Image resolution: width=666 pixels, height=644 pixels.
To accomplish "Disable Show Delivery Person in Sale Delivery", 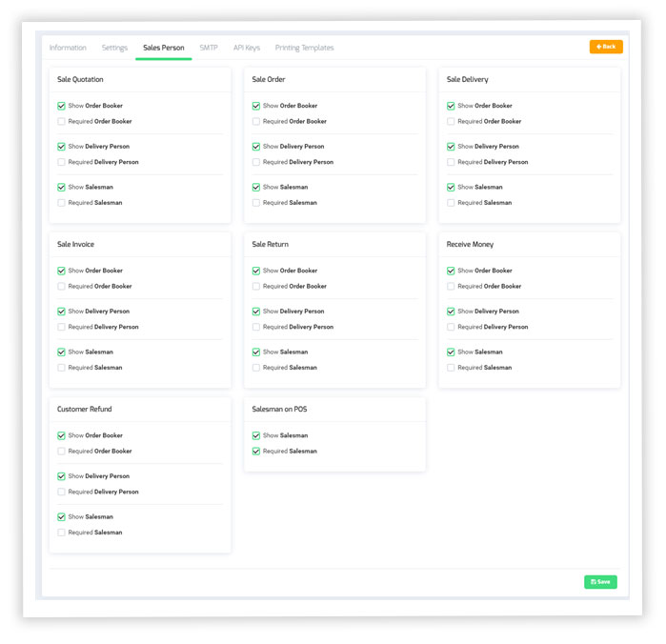I will [x=451, y=147].
